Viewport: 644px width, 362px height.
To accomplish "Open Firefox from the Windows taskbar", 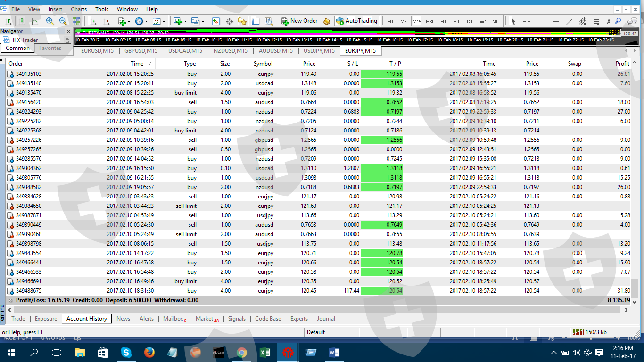I will click(149, 352).
